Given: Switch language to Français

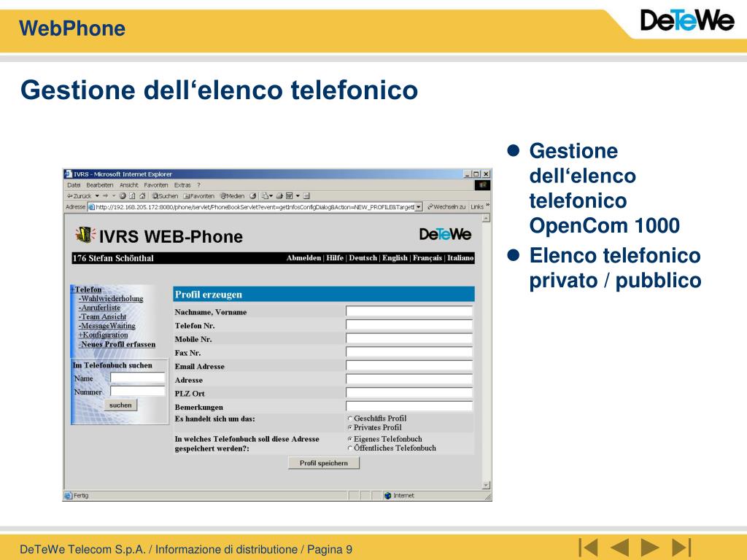Looking at the screenshot, I should (x=427, y=257).
